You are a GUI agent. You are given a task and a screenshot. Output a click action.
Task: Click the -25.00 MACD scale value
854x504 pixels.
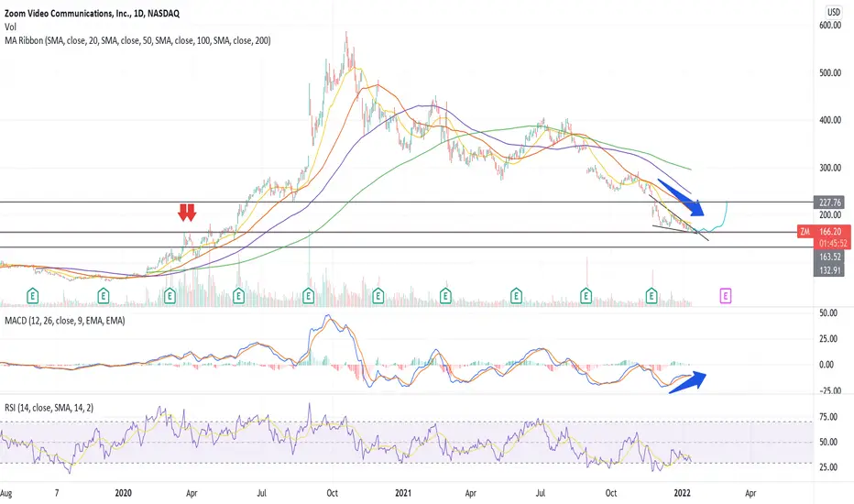(828, 390)
